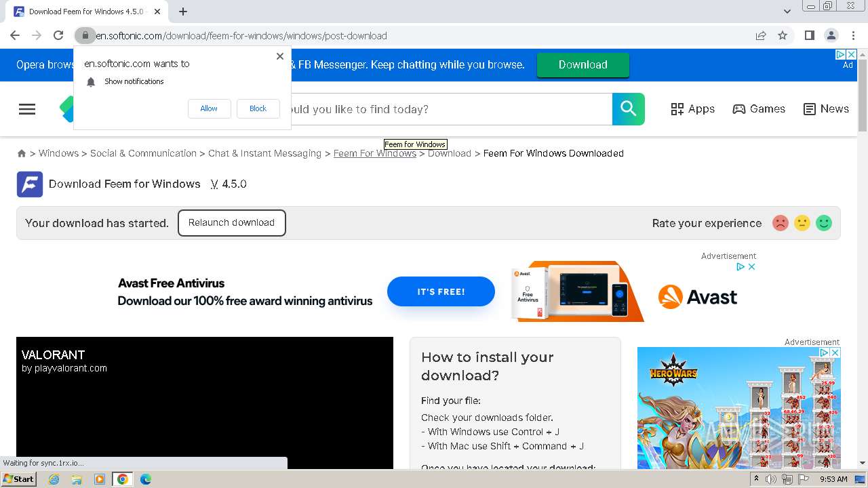
Task: Click the site lock icon in address bar
Action: [x=85, y=35]
